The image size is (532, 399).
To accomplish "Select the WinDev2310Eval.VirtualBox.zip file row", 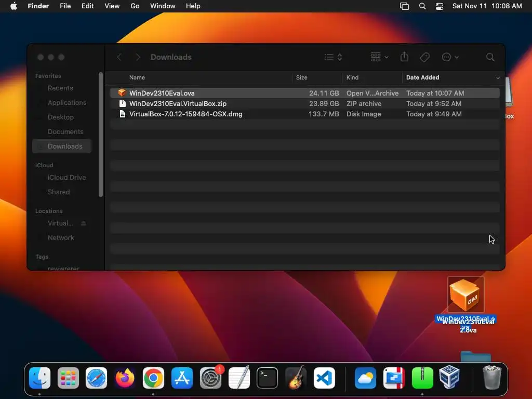I will 304,103.
